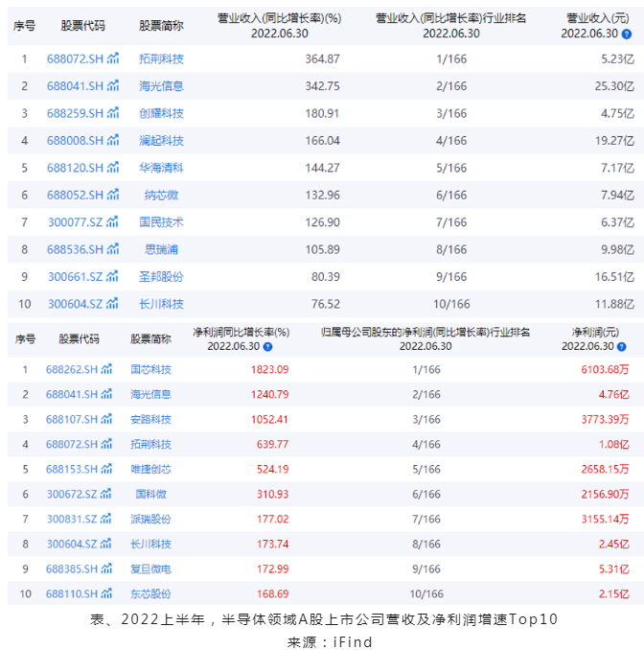Click chart icon beside 688259.SH
This screenshot has width=644, height=650.
click(x=113, y=113)
